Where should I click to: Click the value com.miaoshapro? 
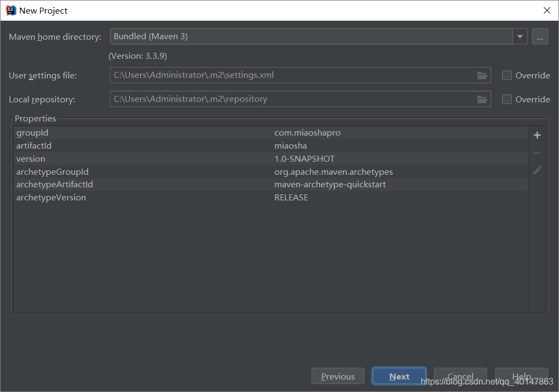[x=308, y=133]
